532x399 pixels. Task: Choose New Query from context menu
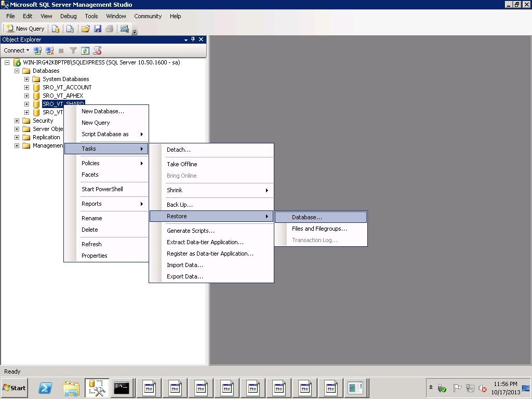(106, 123)
